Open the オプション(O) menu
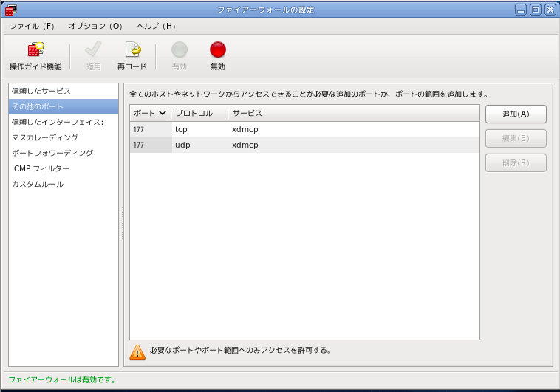 coord(95,26)
